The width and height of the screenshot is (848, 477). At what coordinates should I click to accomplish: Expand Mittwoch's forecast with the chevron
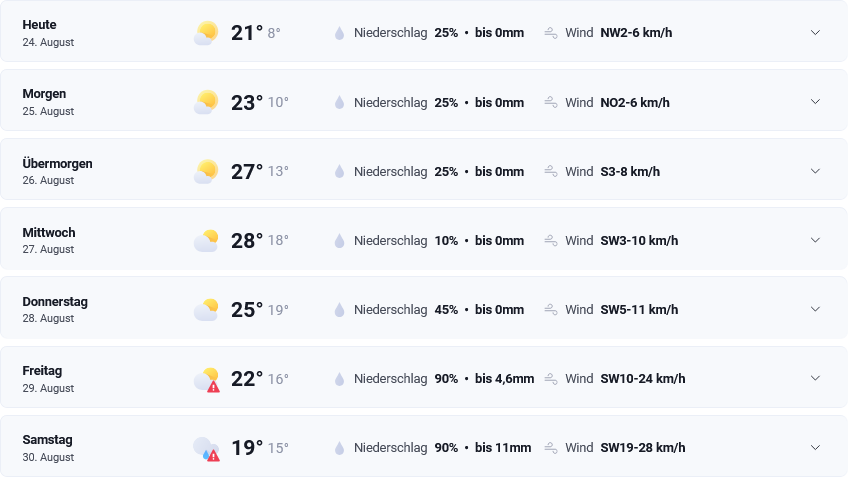click(x=815, y=240)
